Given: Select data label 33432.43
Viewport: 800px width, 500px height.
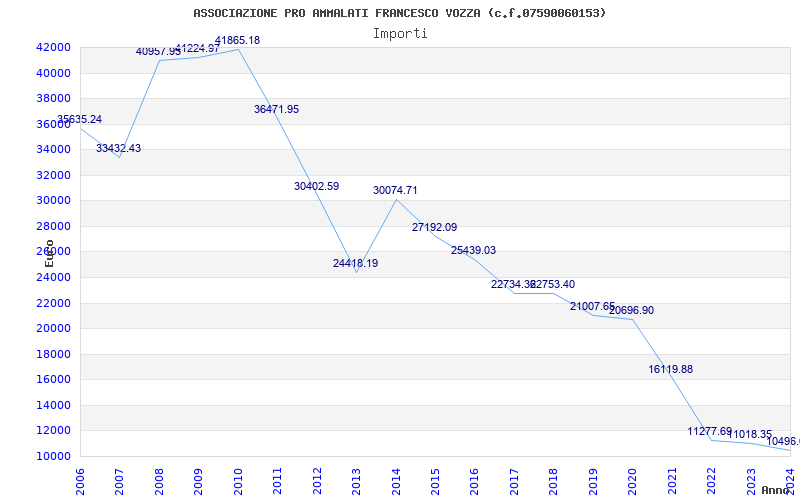Looking at the screenshot, I should [x=118, y=148].
